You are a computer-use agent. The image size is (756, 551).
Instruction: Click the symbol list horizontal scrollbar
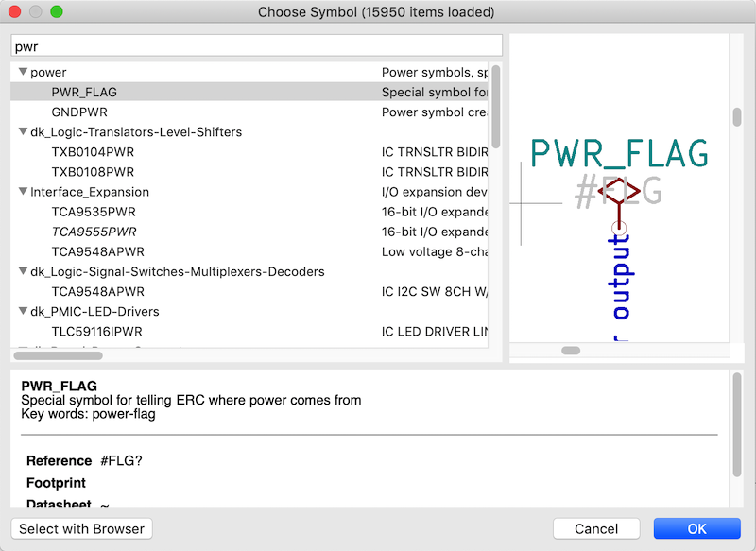coord(58,355)
